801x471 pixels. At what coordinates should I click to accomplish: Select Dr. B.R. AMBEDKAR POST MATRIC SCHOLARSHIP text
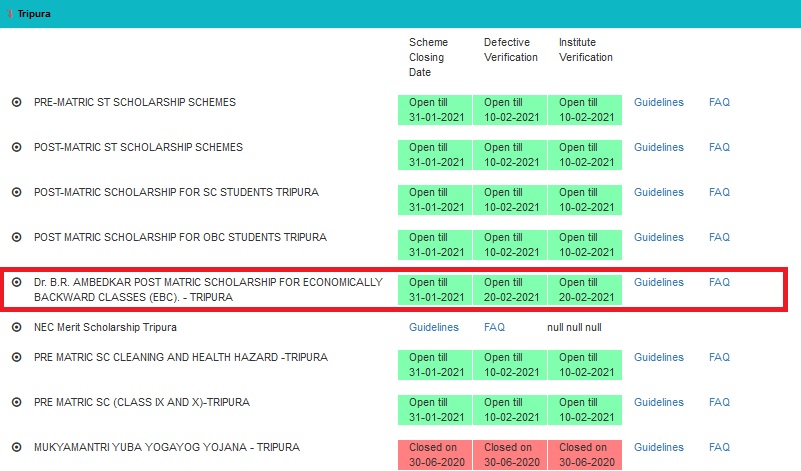(208, 290)
